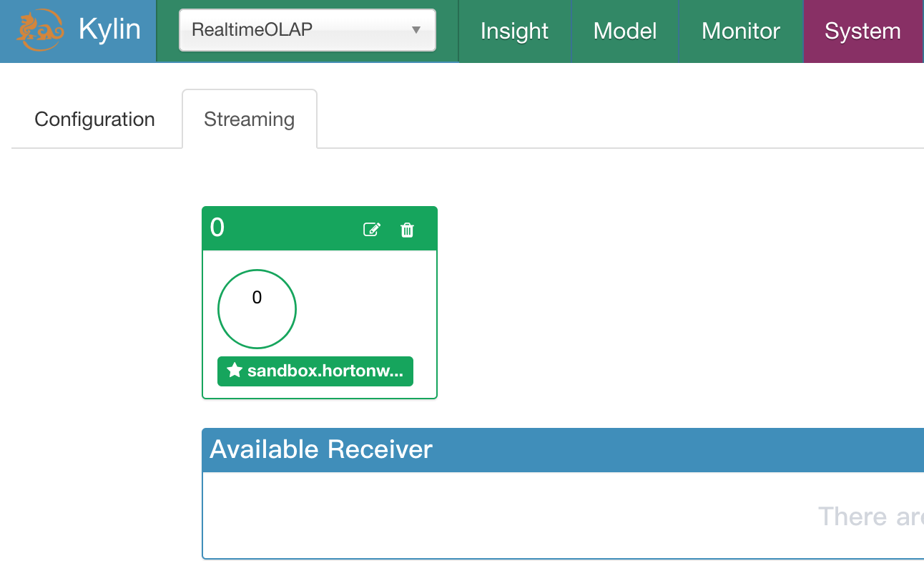Click the receiver circle labeled 0
Image resolution: width=924 pixels, height=561 pixels.
[257, 308]
